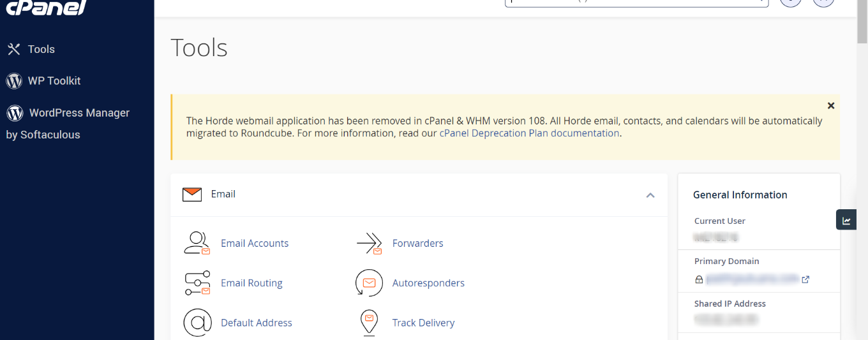Open the Email Routing link
This screenshot has height=340, width=868.
[x=251, y=283]
